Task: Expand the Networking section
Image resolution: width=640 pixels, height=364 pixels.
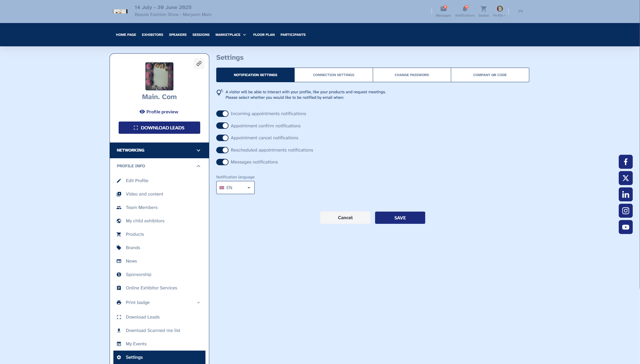Action: (159, 150)
